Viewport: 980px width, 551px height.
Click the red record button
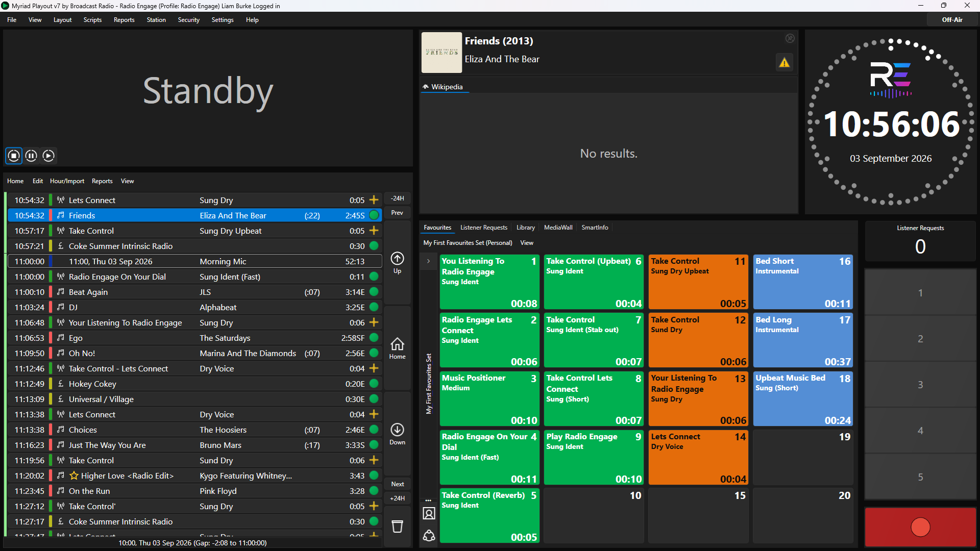(920, 527)
